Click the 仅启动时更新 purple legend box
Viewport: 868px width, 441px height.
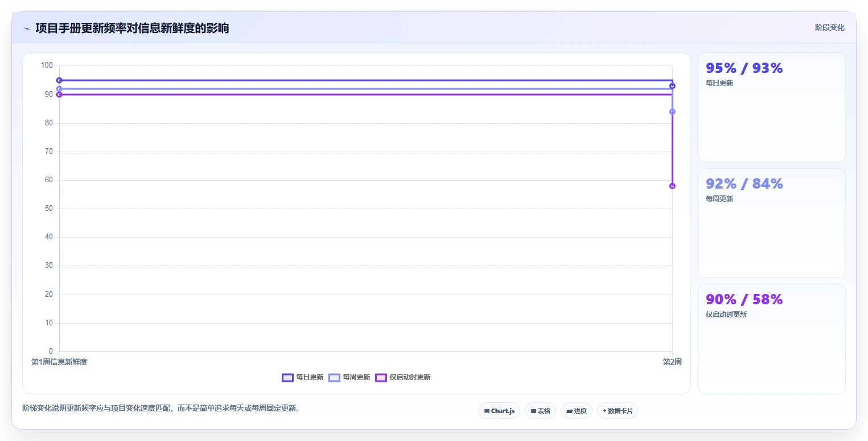[x=381, y=377]
